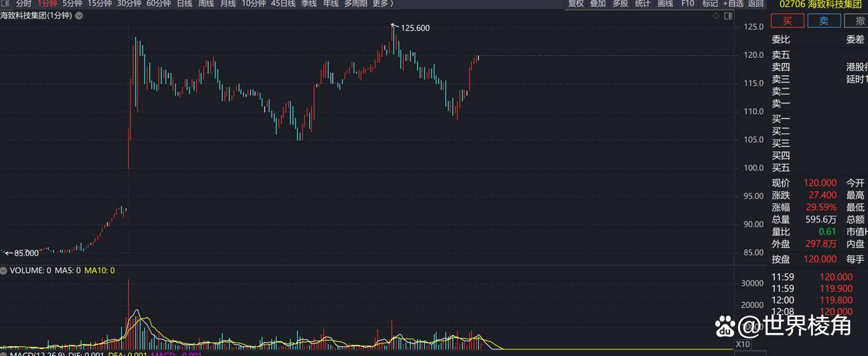The width and height of the screenshot is (868, 356).
Task: Click the diamond marker icon above price axis
Action: 715,15
